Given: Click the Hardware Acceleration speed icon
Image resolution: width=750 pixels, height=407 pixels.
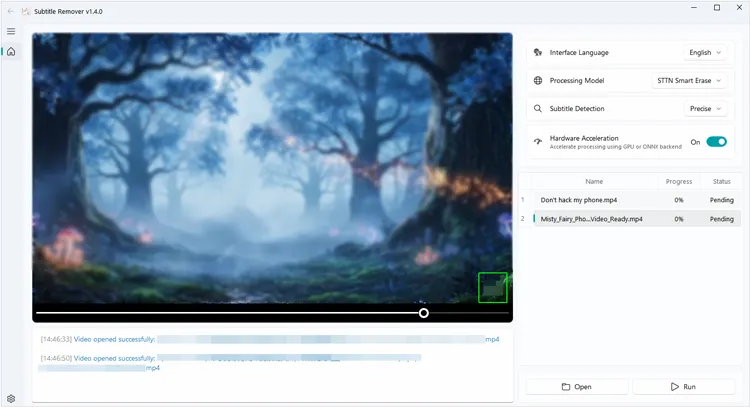Looking at the screenshot, I should click(538, 142).
